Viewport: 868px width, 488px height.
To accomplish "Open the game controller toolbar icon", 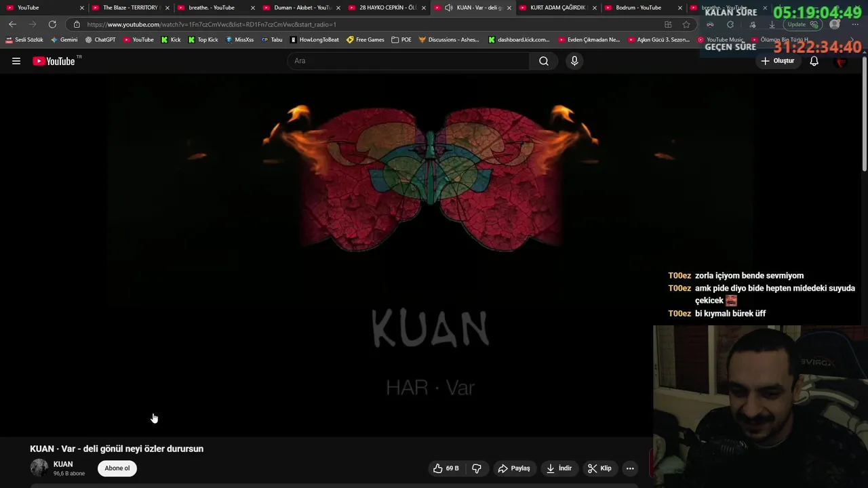I will tap(710, 24).
